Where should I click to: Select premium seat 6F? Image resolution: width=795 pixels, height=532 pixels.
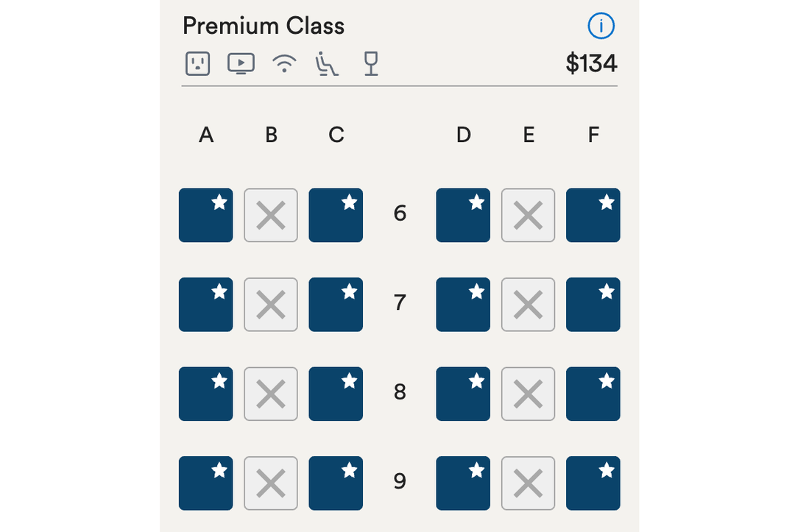point(593,215)
